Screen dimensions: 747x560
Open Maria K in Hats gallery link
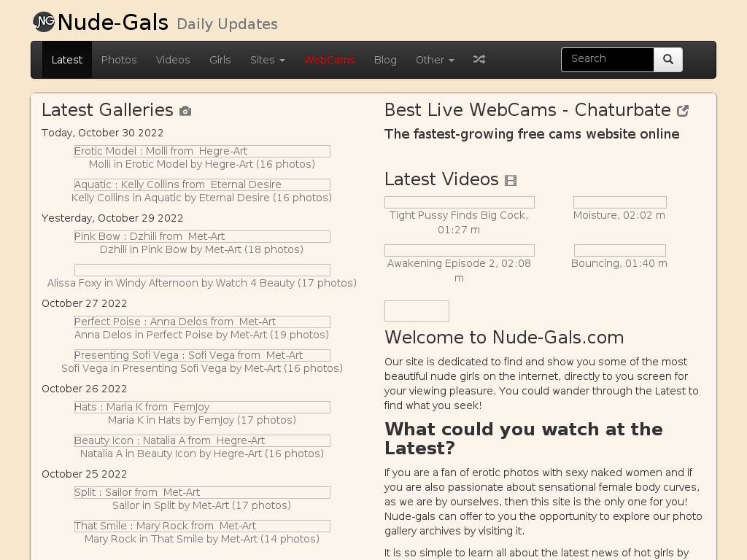click(202, 420)
